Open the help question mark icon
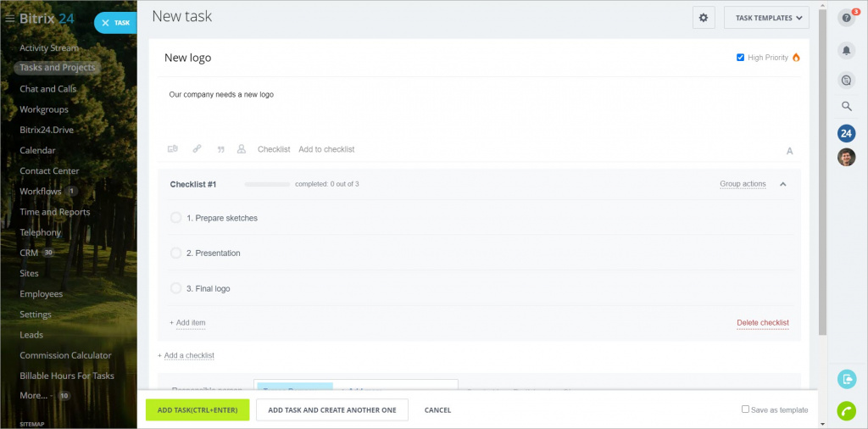The image size is (868, 429). 846,18
